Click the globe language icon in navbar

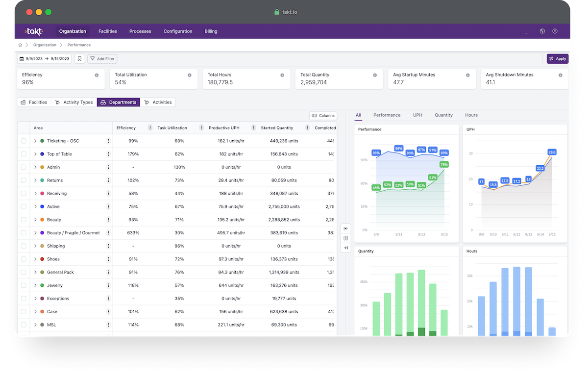542,31
